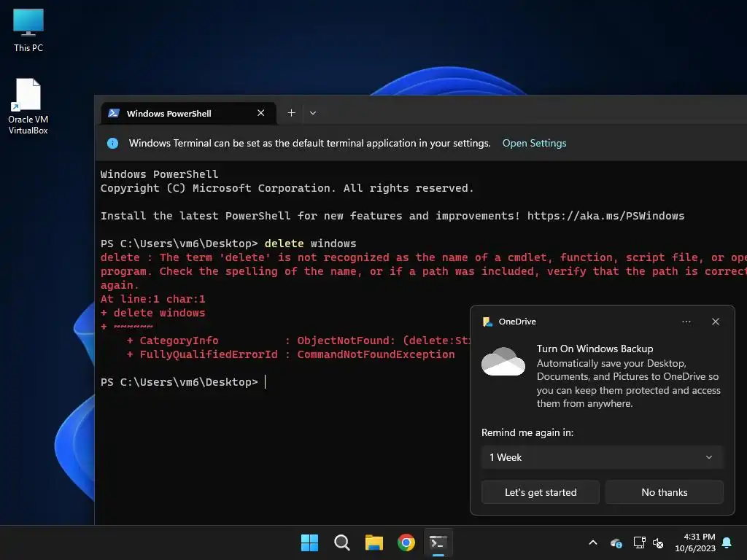Image resolution: width=747 pixels, height=560 pixels.
Task: Click the active PowerShell prompt line
Action: coord(183,382)
